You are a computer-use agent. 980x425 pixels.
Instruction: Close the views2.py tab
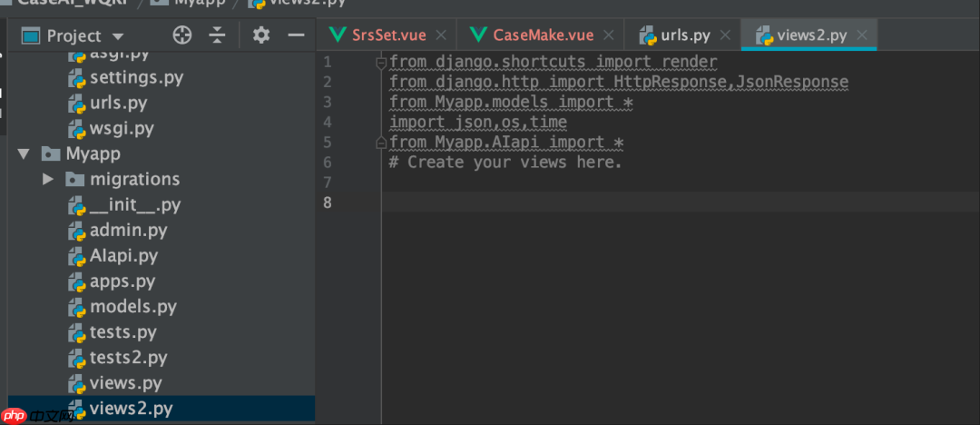[862, 35]
